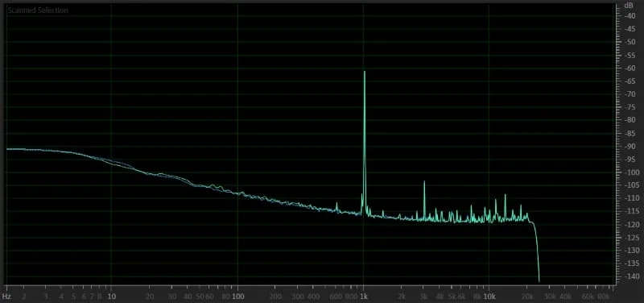The width and height of the screenshot is (644, 303).
Task: Click the 'Hz' unit label on frequency axis
Action: pyautogui.click(x=6, y=296)
